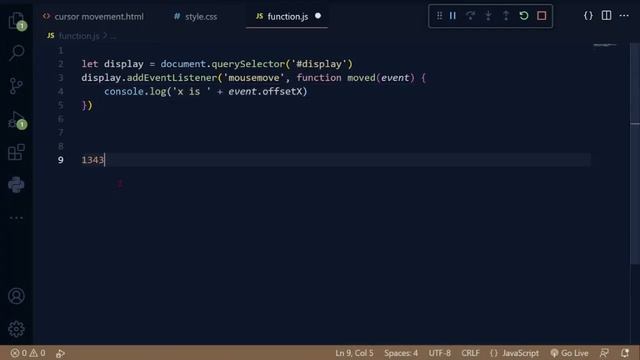Viewport: 640px width, 360px height.
Task: Click line number 5 in gutter
Action: point(60,105)
